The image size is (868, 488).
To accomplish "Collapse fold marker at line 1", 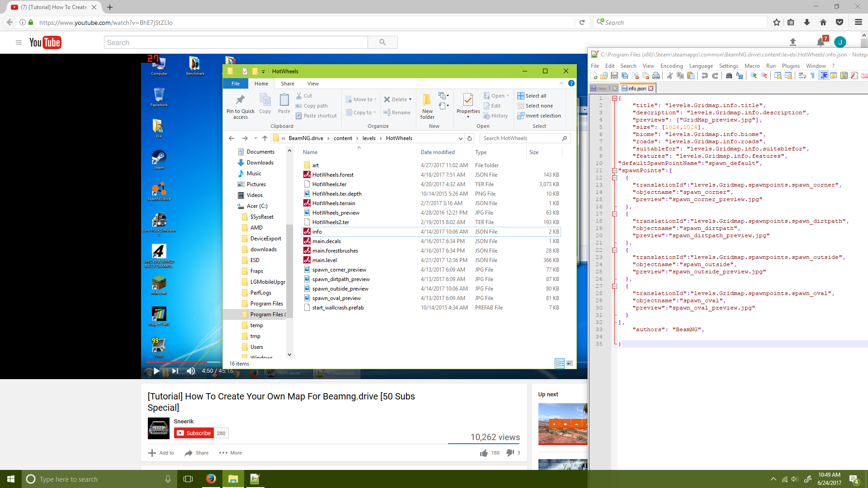I will point(614,98).
